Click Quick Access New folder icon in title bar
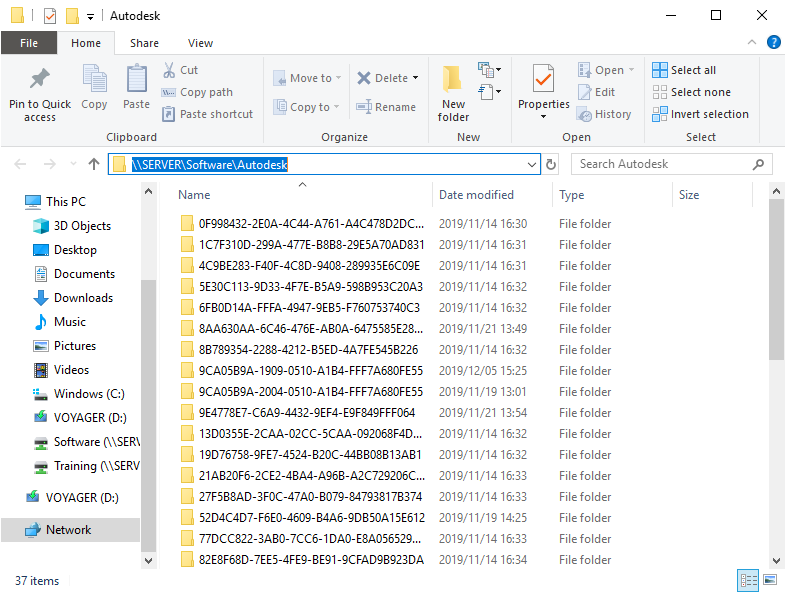The width and height of the screenshot is (786, 593). pyautogui.click(x=73, y=16)
